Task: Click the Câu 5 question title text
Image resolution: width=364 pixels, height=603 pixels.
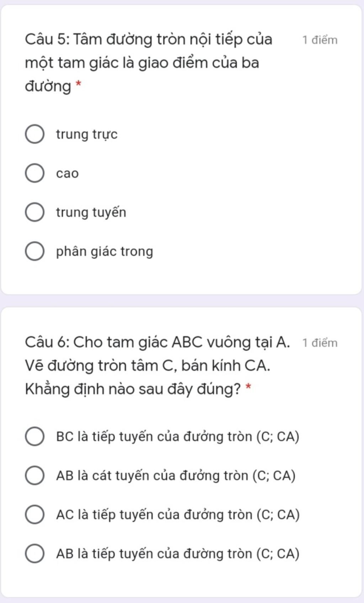Action: (x=149, y=63)
